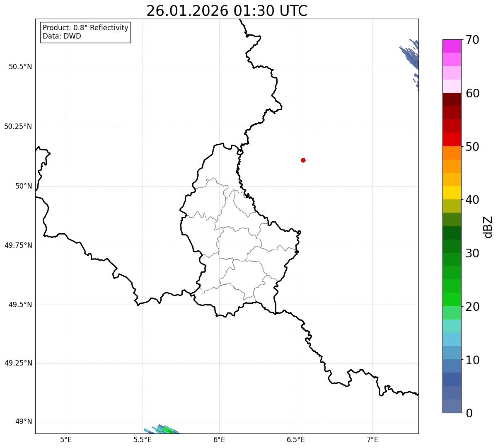
Task: Click the colorbar tick label 50
Action: click(472, 147)
